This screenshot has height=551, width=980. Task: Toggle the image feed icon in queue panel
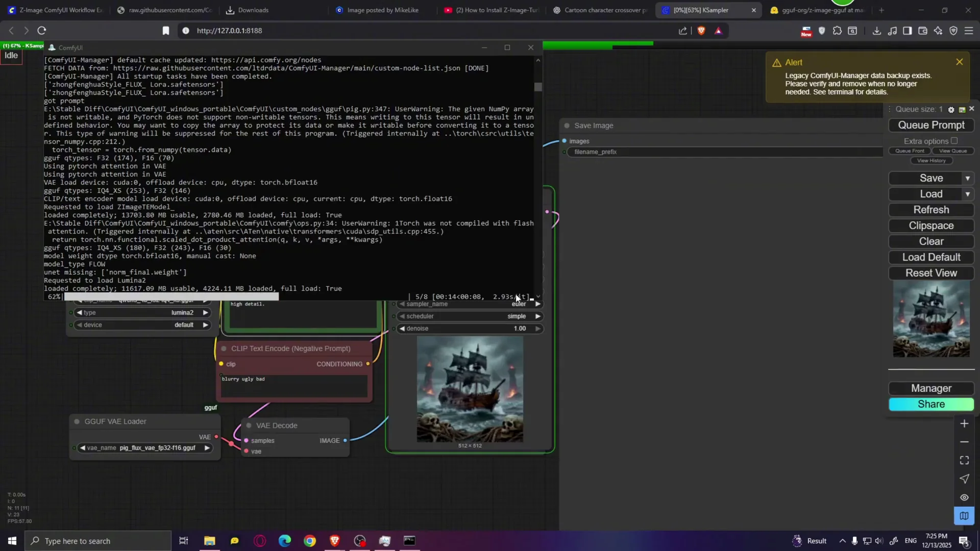tap(962, 110)
